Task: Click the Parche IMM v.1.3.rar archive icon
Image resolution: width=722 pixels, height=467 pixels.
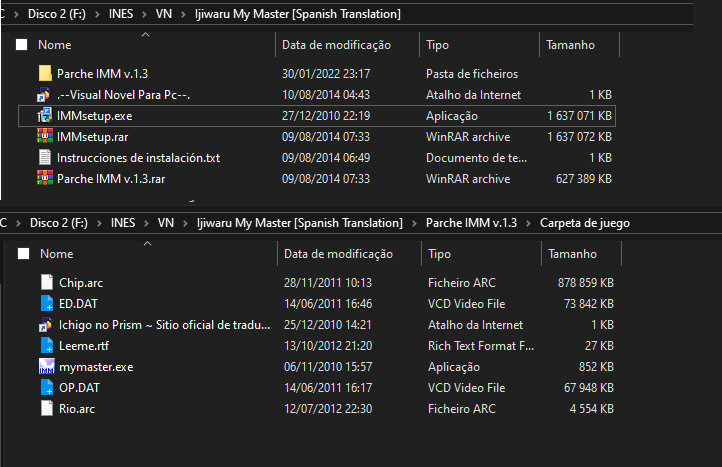Action: [x=45, y=179]
